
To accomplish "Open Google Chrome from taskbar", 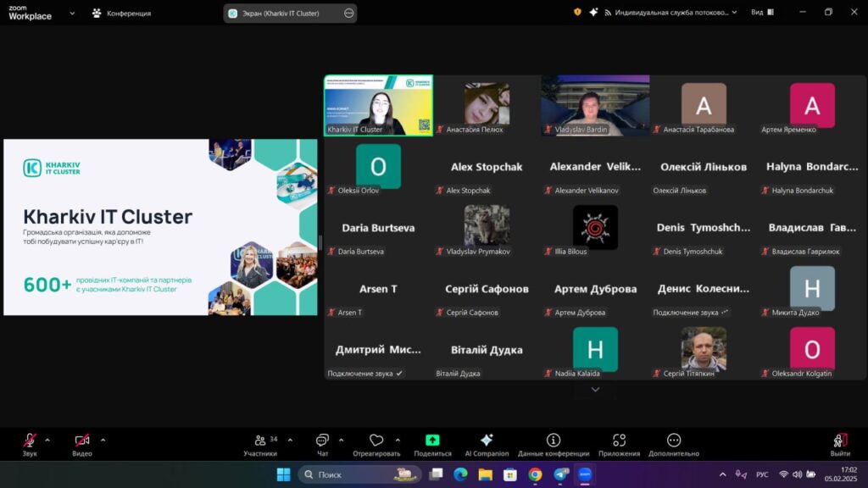I will [535, 474].
